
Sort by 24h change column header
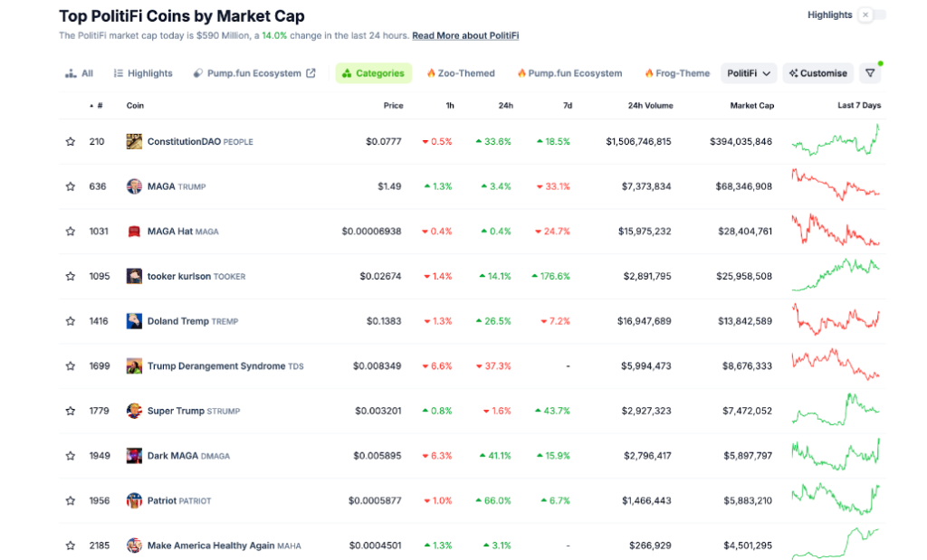pos(505,106)
